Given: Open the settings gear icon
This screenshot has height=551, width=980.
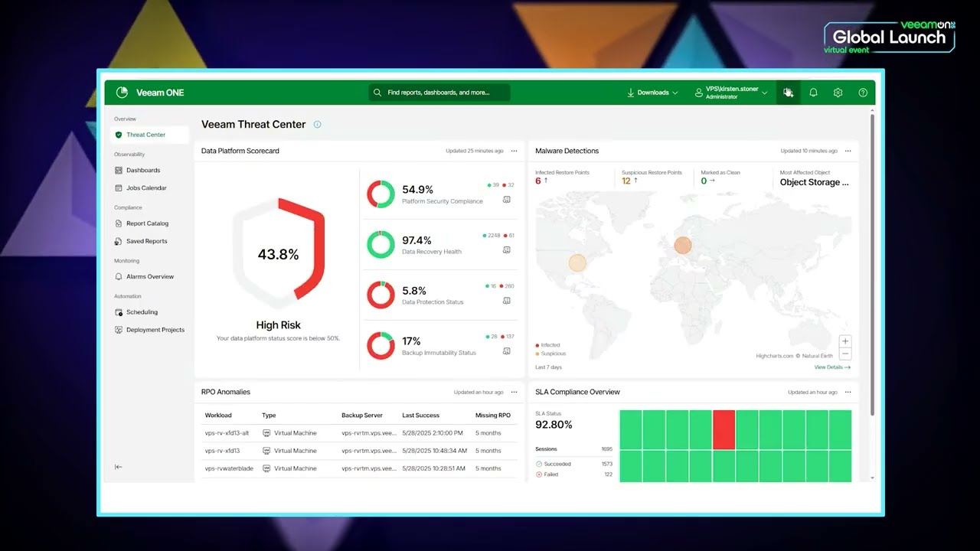Looking at the screenshot, I should tap(838, 93).
